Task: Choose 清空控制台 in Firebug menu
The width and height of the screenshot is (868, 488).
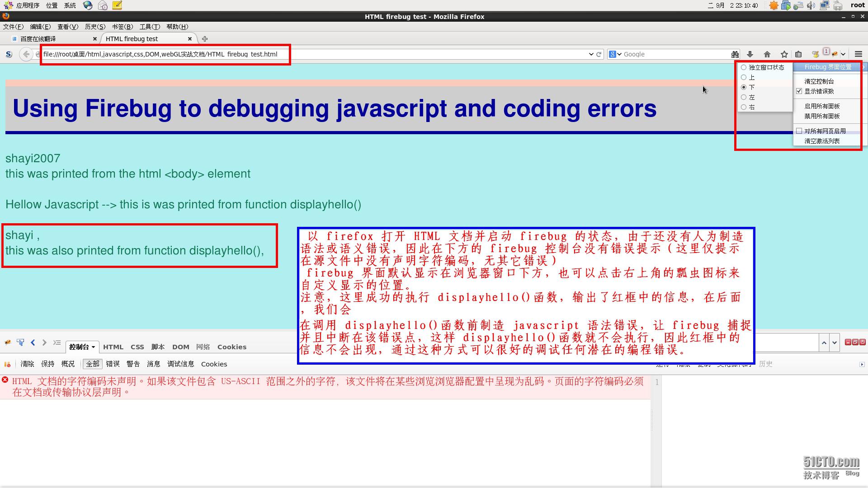Action: 819,81
